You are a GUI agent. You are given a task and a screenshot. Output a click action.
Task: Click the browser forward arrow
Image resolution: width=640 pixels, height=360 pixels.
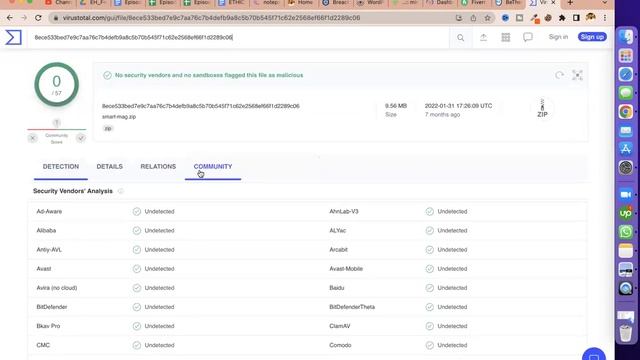[24, 18]
